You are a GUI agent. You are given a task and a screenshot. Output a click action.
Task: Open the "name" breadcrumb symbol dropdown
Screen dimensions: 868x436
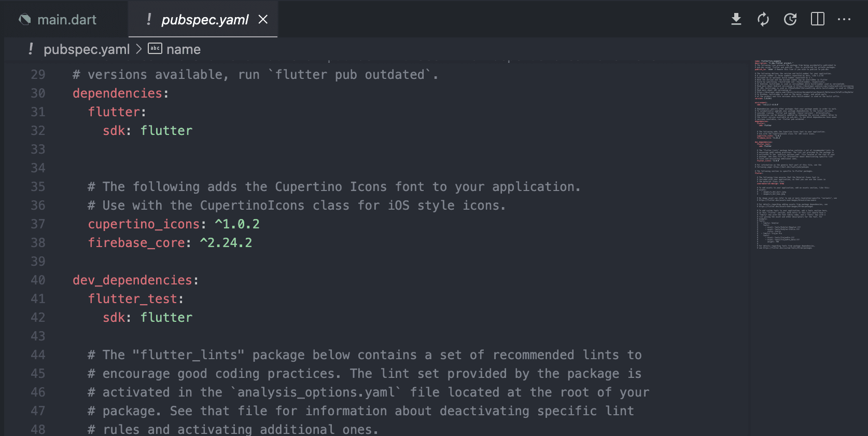point(184,49)
